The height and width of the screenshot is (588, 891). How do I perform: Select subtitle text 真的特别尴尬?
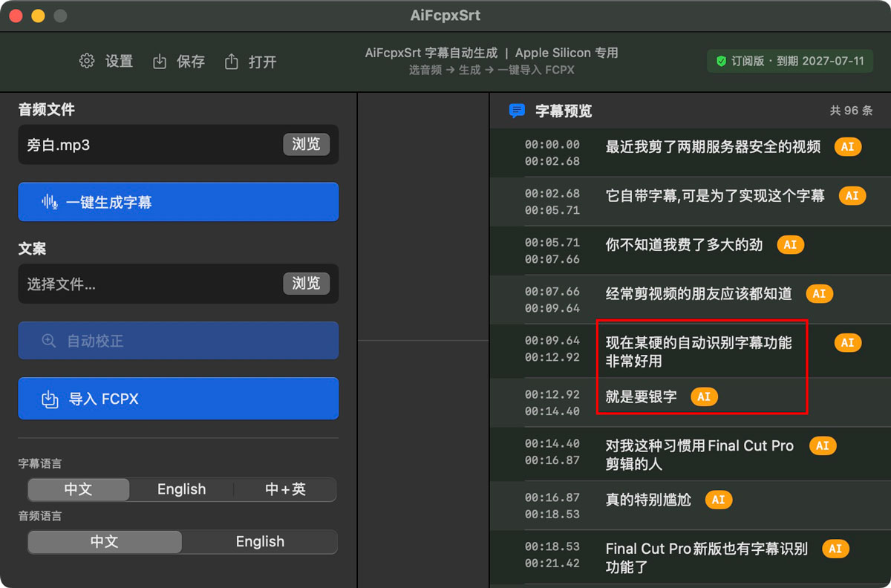(648, 500)
